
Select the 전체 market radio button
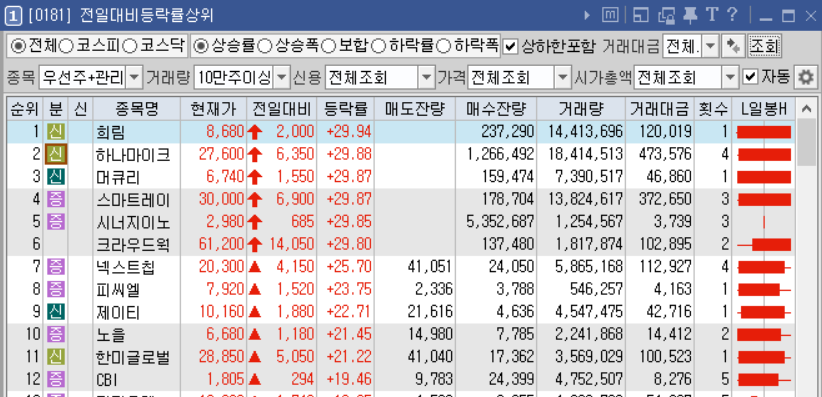18,47
